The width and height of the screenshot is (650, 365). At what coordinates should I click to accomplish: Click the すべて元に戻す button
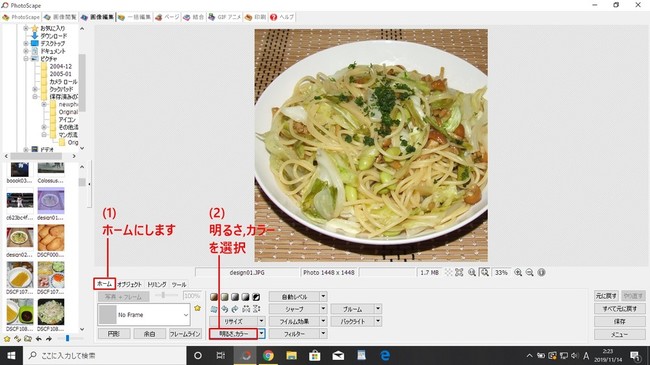[620, 309]
